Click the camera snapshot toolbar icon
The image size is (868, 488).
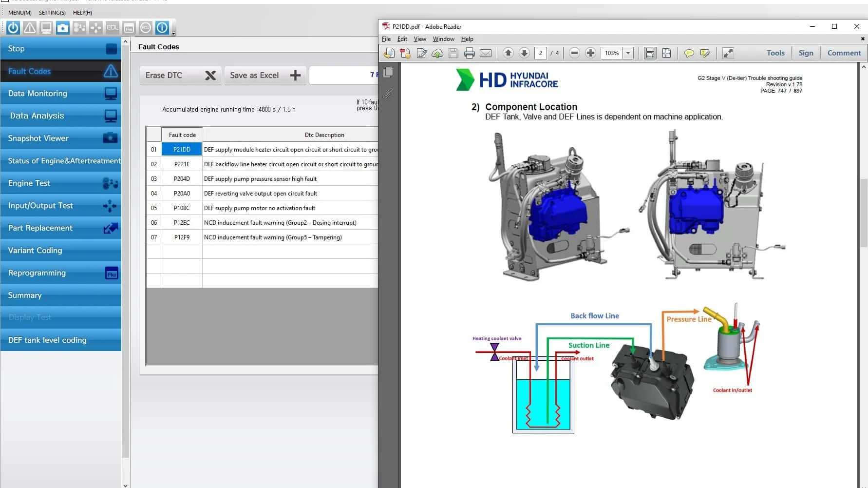pyautogui.click(x=63, y=28)
